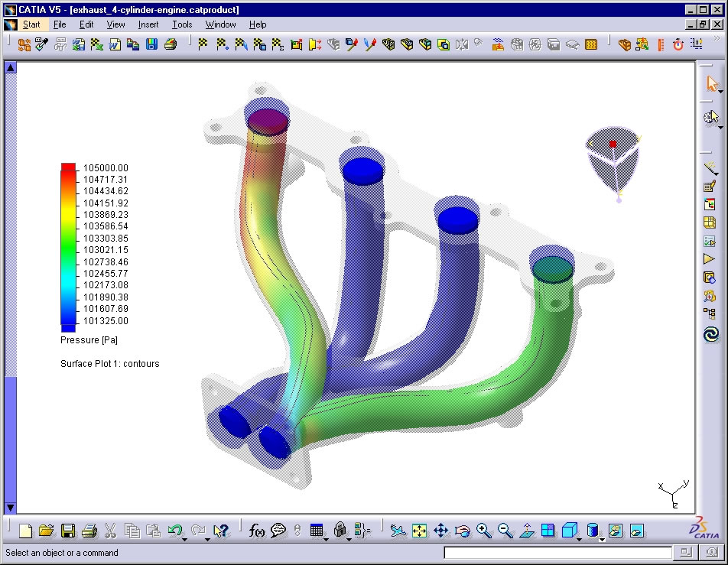This screenshot has height=565, width=728.
Task: Toggle the Fly Mode navigation icon
Action: coord(399,530)
